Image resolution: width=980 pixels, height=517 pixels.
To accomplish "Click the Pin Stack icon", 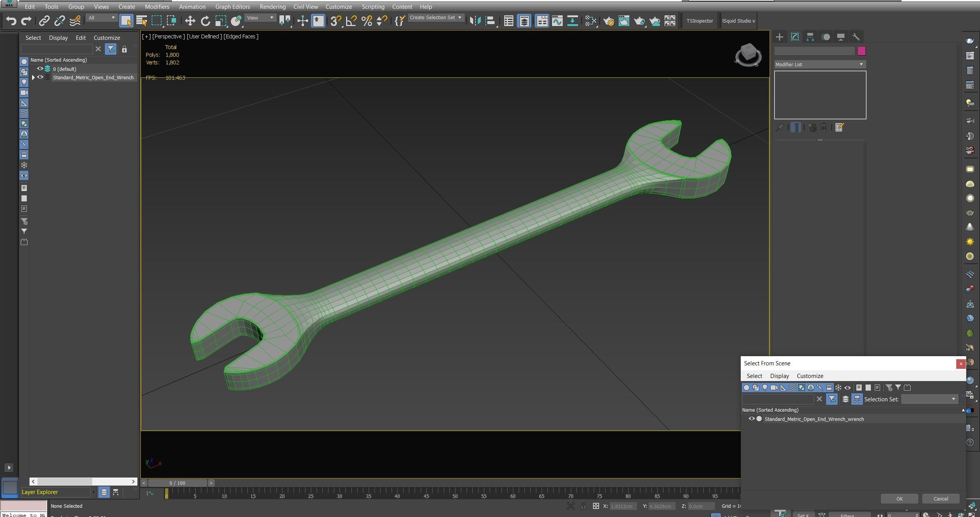I will click(780, 128).
